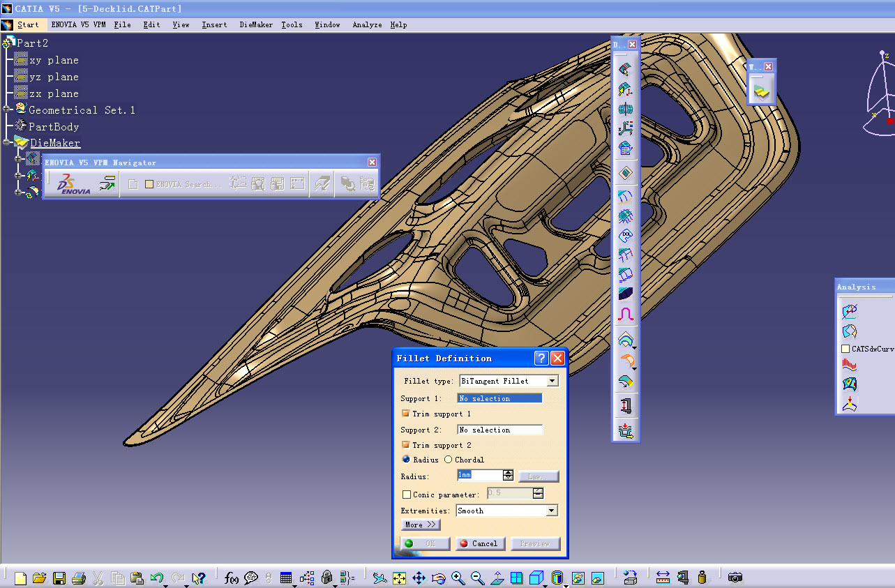The width and height of the screenshot is (895, 588).
Task: Click the Law... button
Action: pos(539,476)
